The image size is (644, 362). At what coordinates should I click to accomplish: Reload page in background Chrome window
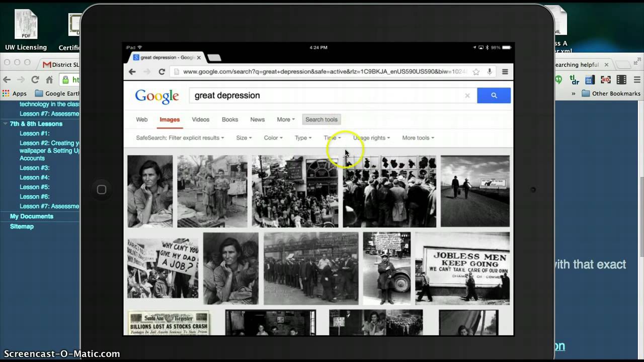35,79
